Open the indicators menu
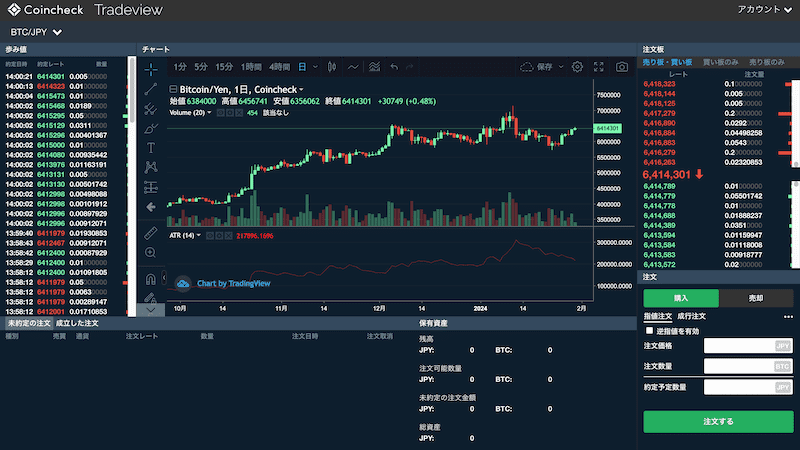800x450 pixels. 374,67
